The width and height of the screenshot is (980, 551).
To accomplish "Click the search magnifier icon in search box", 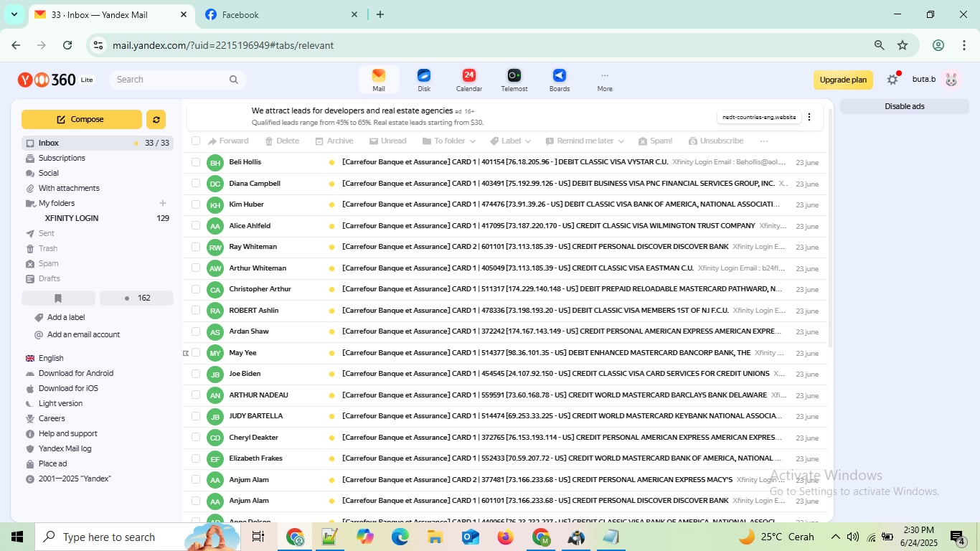I will click(x=233, y=80).
